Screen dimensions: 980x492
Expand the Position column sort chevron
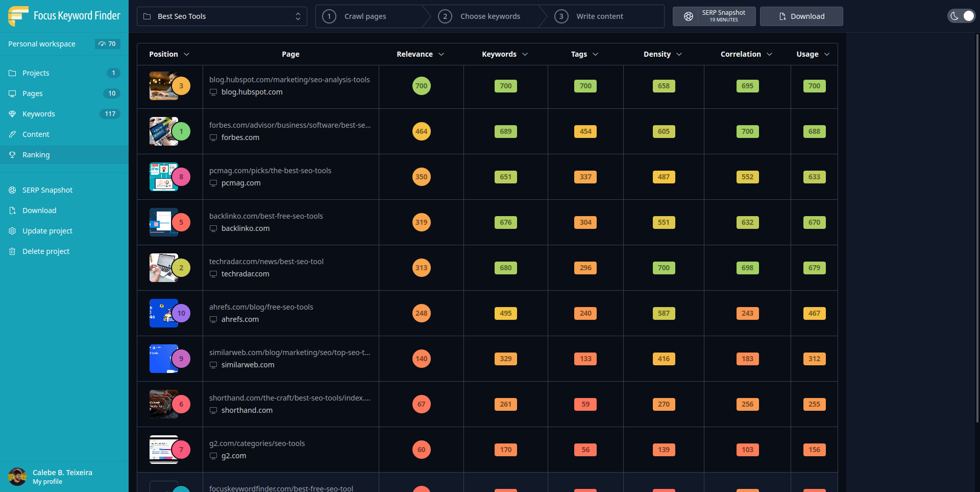(x=186, y=54)
